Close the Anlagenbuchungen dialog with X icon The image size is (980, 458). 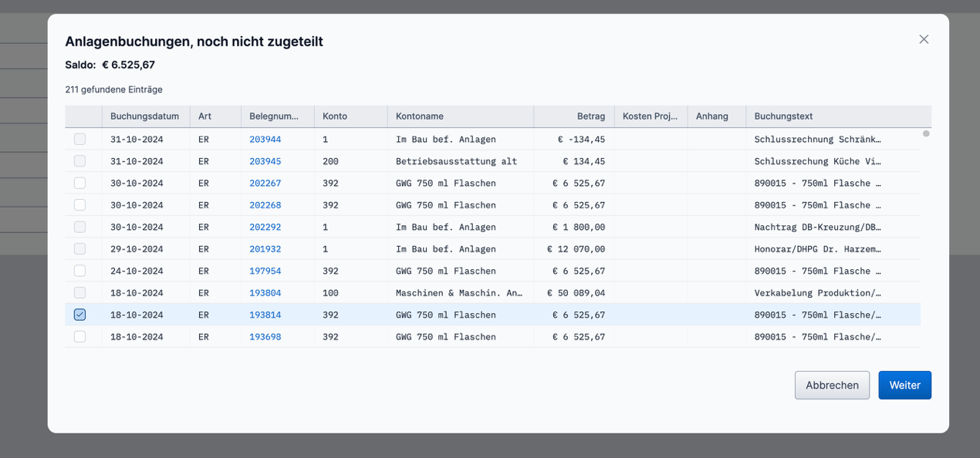pyautogui.click(x=924, y=39)
